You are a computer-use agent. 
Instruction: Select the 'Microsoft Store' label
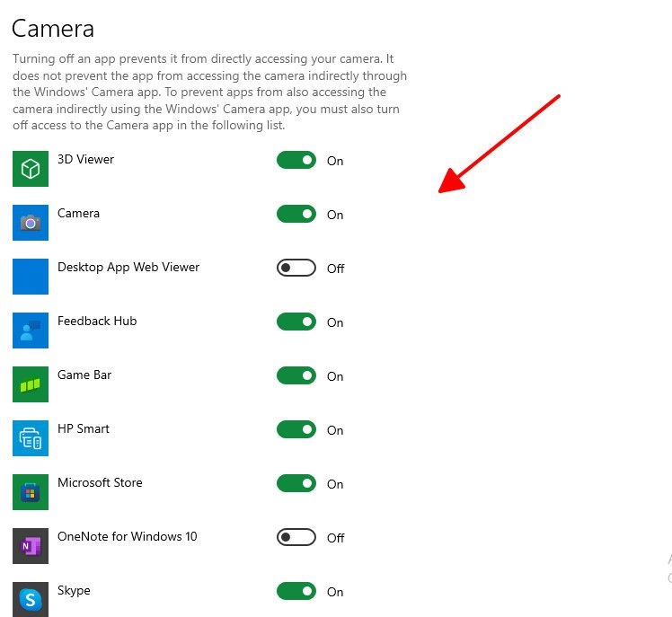tap(100, 483)
